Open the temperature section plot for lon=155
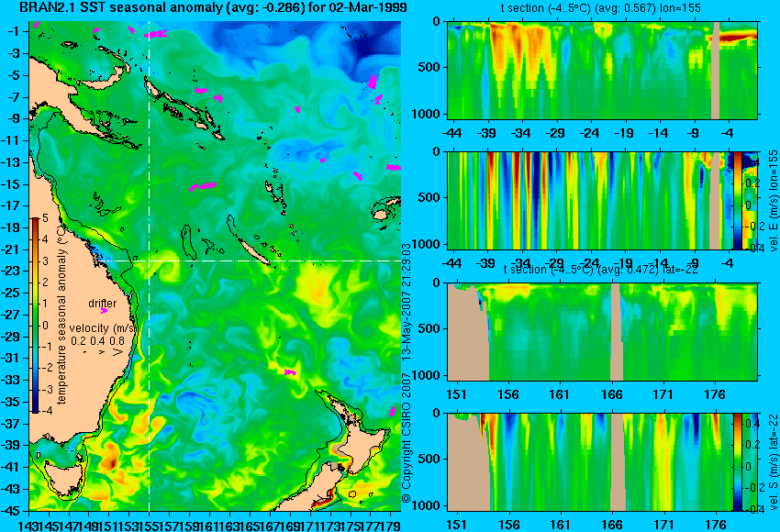 pos(602,70)
